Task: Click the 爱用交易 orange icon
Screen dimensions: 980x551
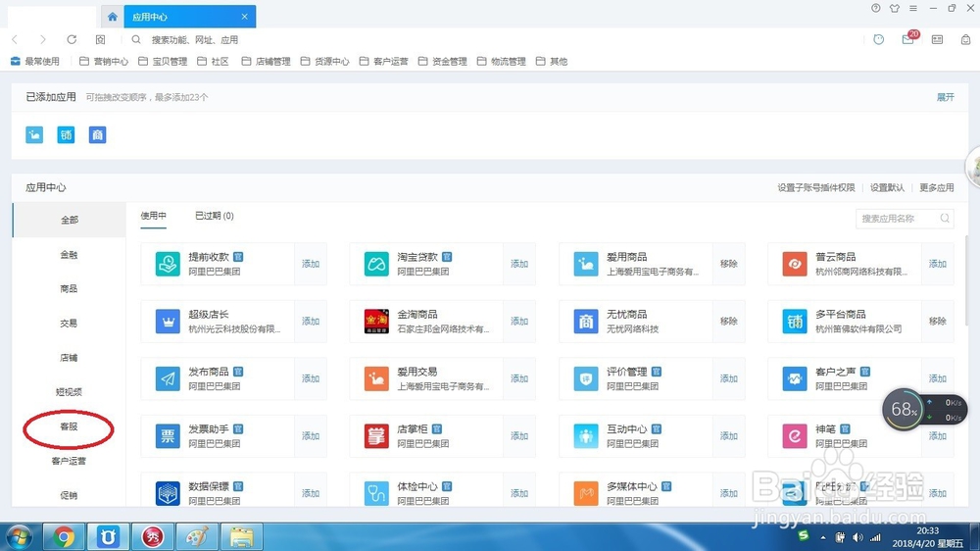Action: point(376,379)
